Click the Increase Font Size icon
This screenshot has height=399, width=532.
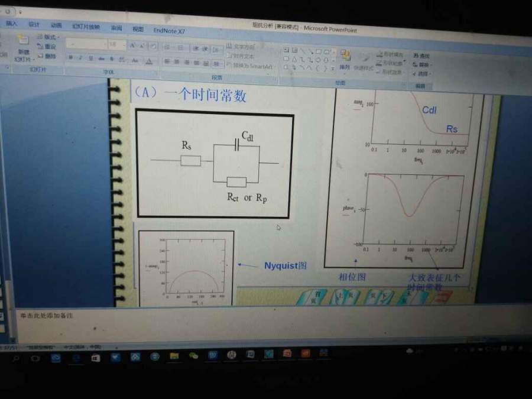[x=132, y=45]
